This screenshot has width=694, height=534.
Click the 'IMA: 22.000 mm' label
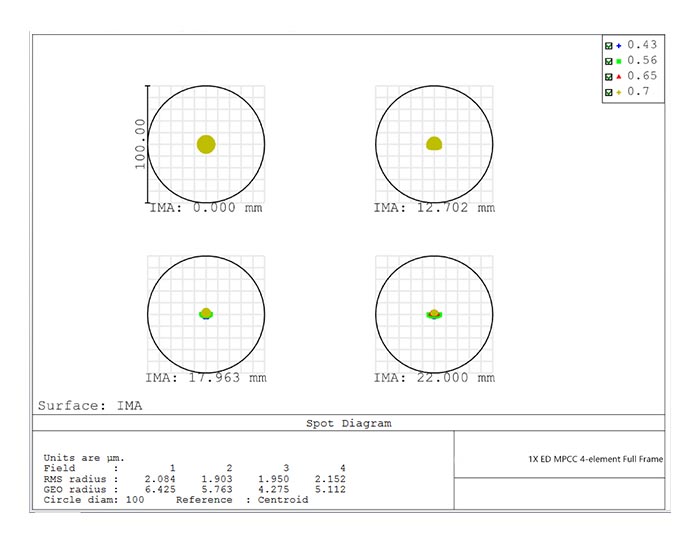point(434,378)
